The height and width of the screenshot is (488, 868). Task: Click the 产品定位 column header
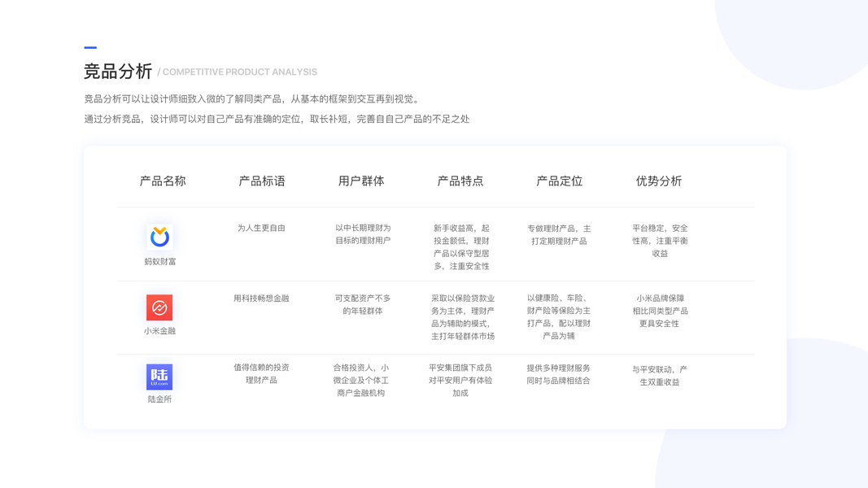tap(559, 181)
